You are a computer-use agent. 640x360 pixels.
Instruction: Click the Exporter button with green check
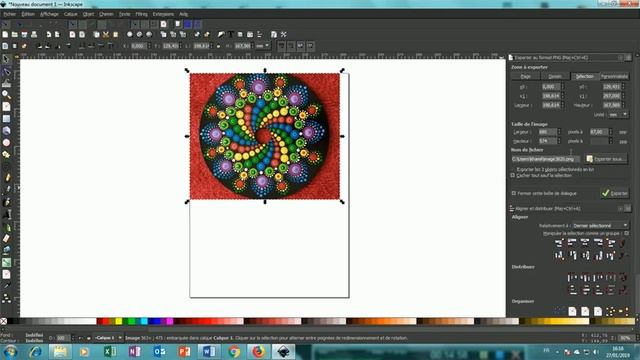tap(615, 193)
